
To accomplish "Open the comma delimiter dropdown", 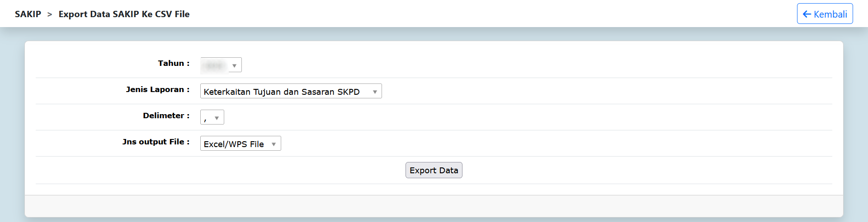I will click(212, 117).
